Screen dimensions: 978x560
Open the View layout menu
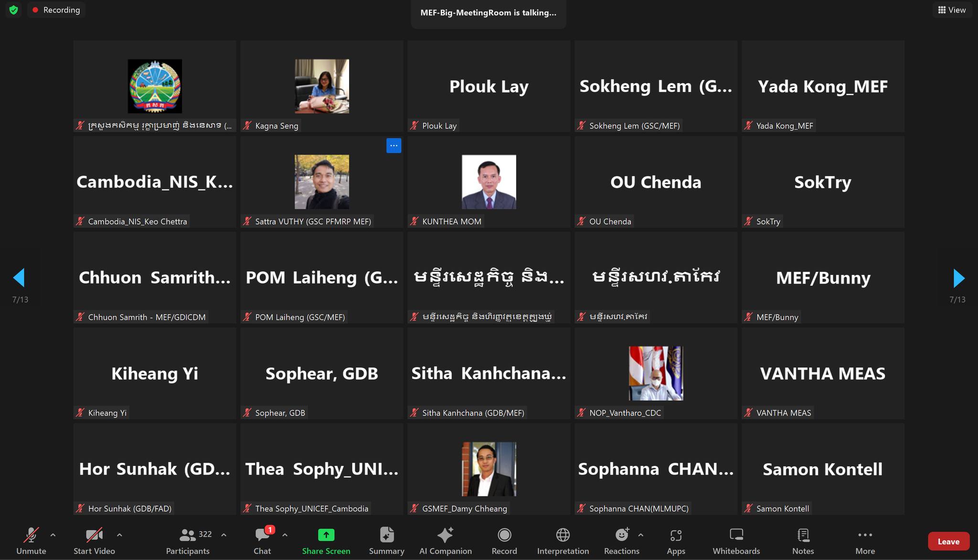[952, 10]
